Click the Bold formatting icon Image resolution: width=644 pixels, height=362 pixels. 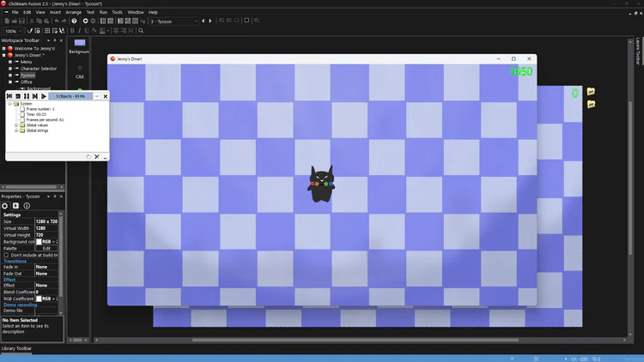coord(72,31)
